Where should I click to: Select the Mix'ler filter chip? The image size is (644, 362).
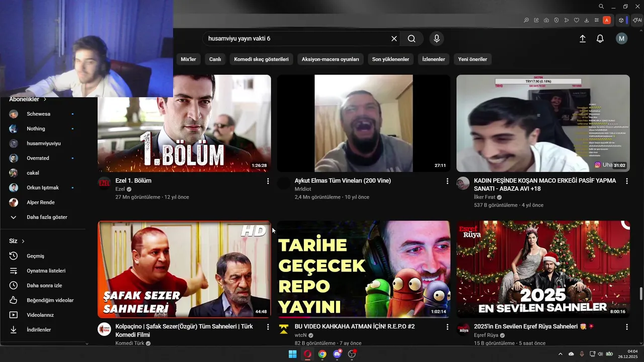(x=188, y=59)
